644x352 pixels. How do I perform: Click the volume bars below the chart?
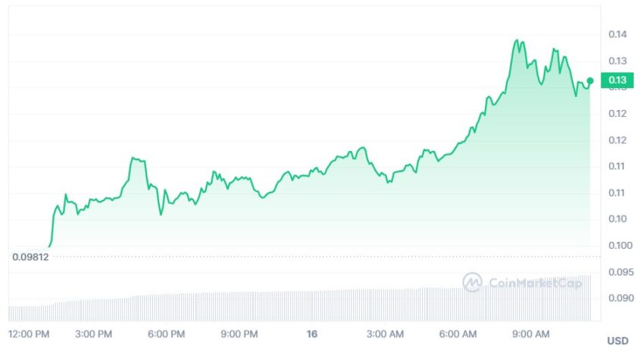click(300, 304)
